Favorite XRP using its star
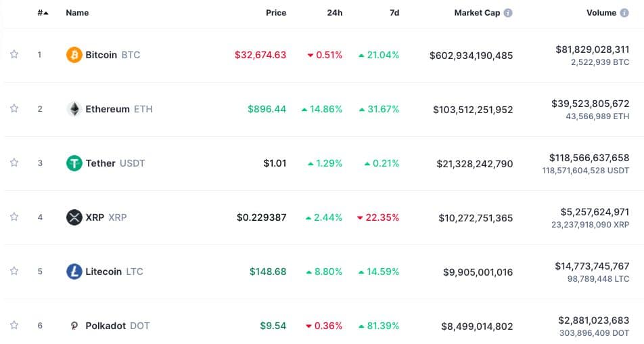The image size is (644, 344). click(x=14, y=217)
